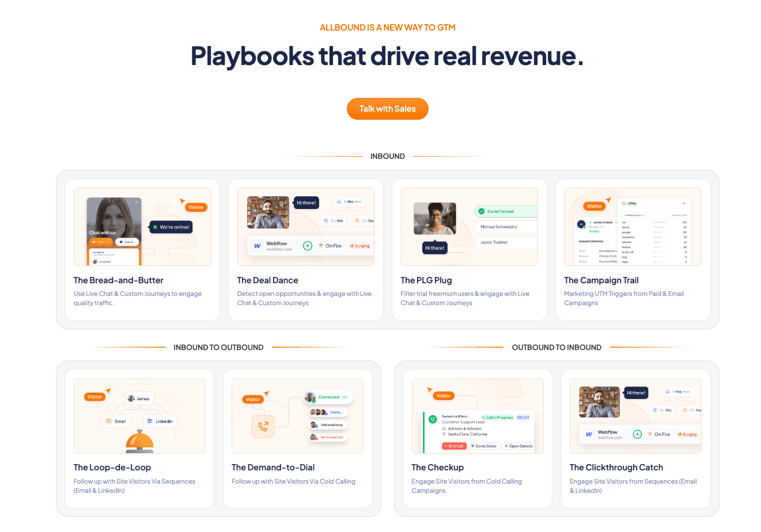
Task: Click the On Fire status in The Deal Dance card
Action: tap(330, 246)
